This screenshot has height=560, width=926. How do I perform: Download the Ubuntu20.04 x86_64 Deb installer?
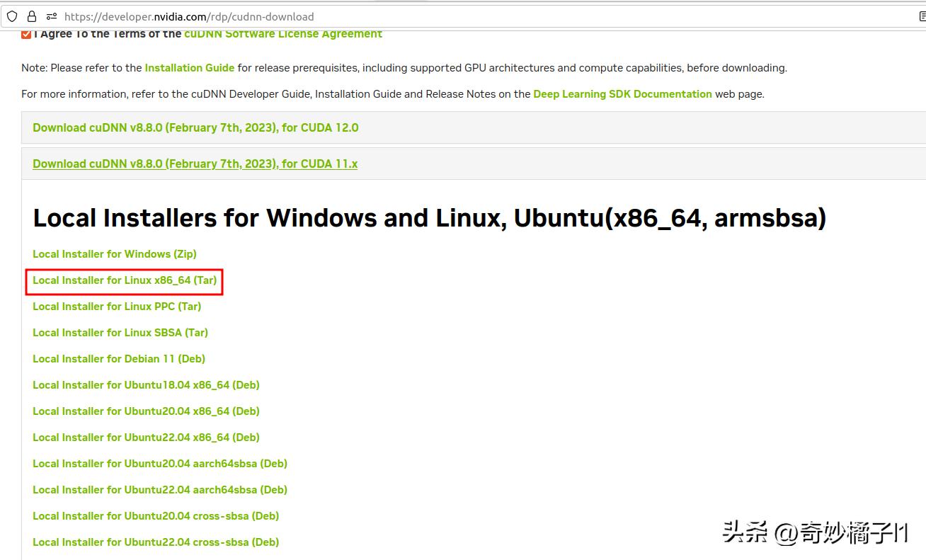tap(146, 411)
